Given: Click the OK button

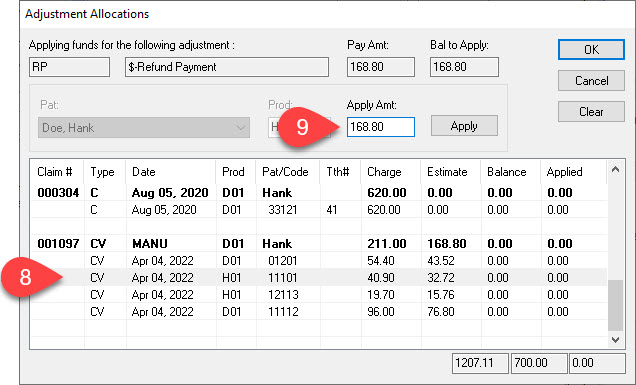Looking at the screenshot, I should [x=591, y=49].
